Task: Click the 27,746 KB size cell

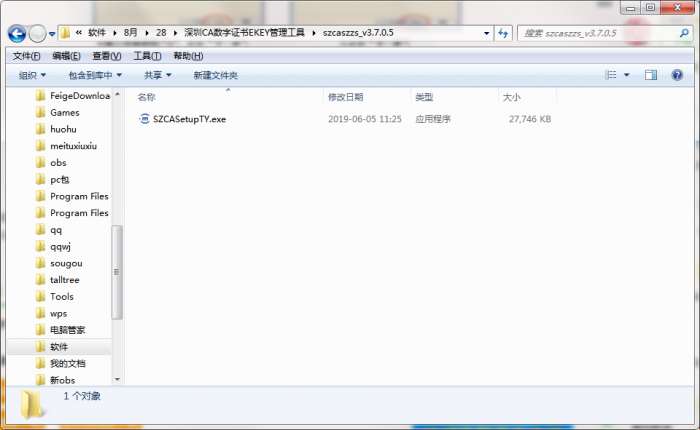Action: click(x=529, y=119)
